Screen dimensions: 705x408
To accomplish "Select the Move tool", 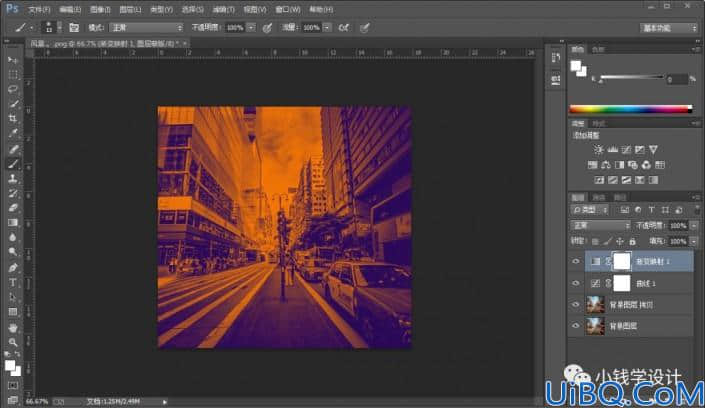I will pos(13,60).
